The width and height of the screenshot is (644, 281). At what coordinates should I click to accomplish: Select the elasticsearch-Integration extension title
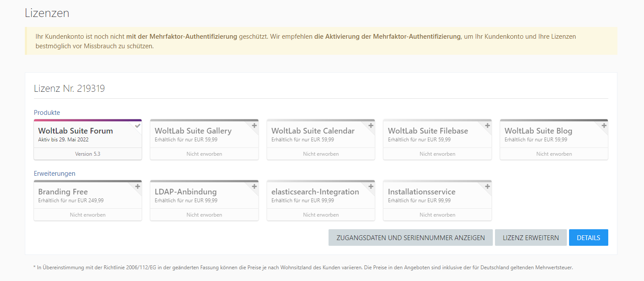tap(315, 192)
